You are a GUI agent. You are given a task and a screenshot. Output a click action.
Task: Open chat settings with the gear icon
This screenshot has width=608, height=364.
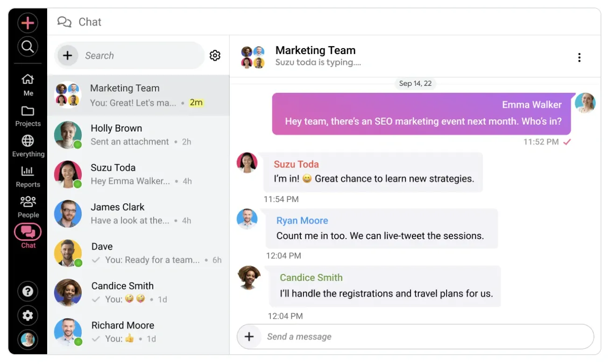pyautogui.click(x=215, y=55)
